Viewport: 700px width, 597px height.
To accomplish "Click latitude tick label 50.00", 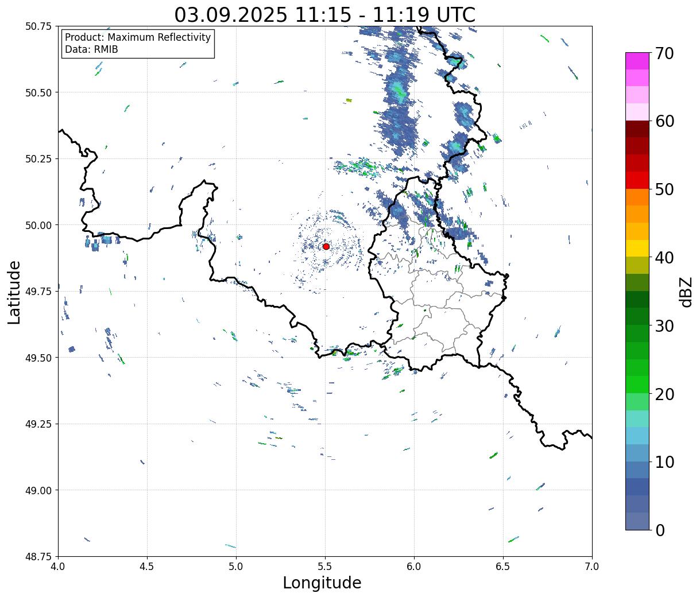I will (38, 225).
